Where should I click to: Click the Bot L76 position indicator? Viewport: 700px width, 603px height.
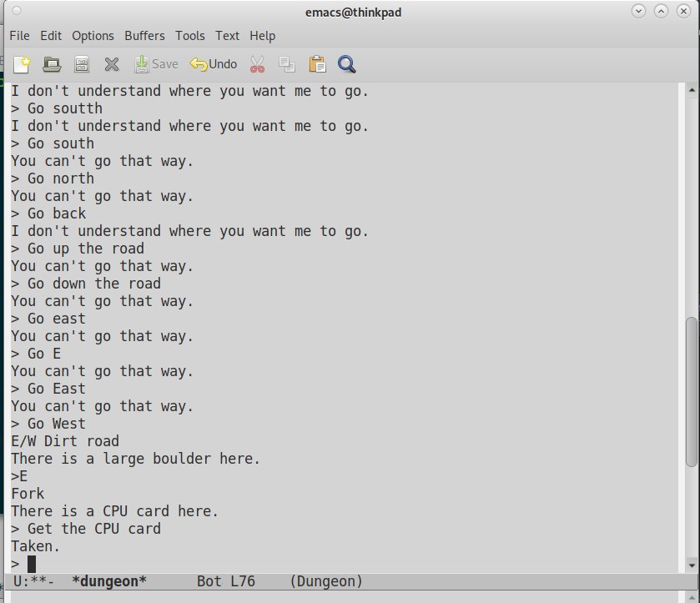pyautogui.click(x=226, y=581)
